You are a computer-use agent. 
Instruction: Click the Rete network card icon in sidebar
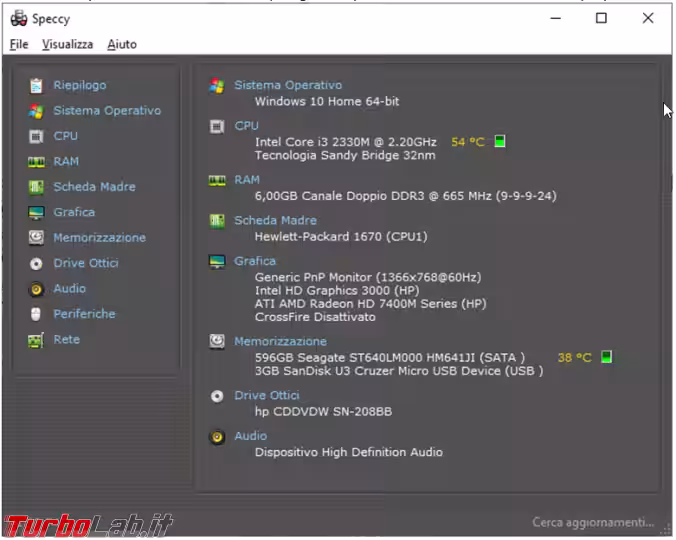[x=36, y=340]
